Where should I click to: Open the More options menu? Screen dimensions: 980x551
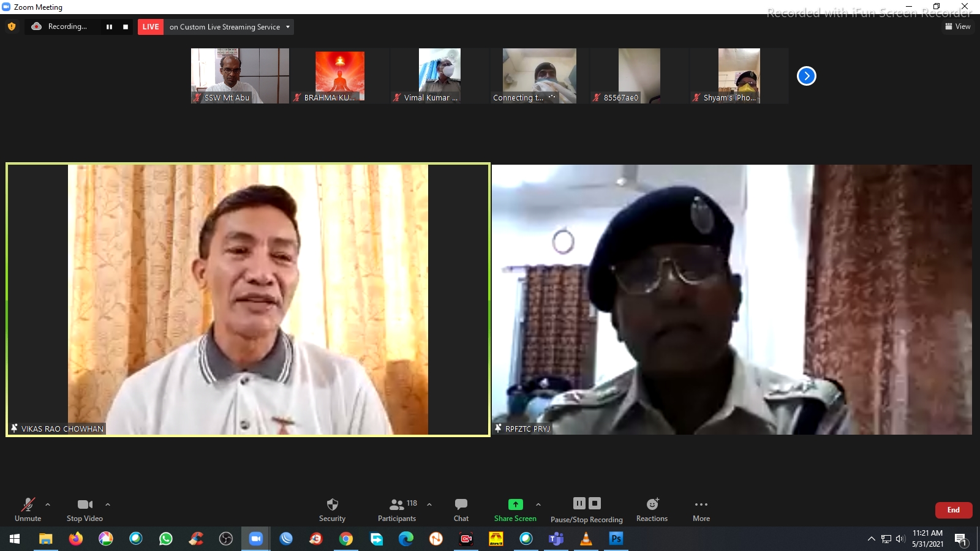[x=701, y=505]
